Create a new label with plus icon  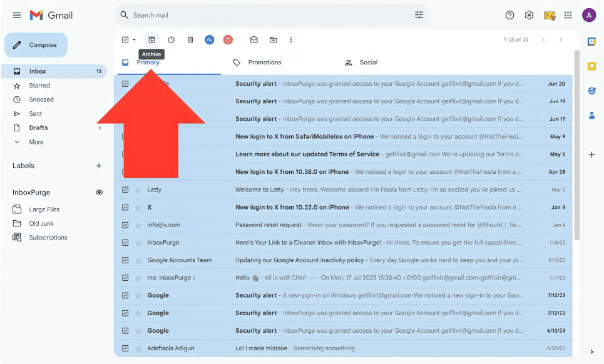click(99, 166)
